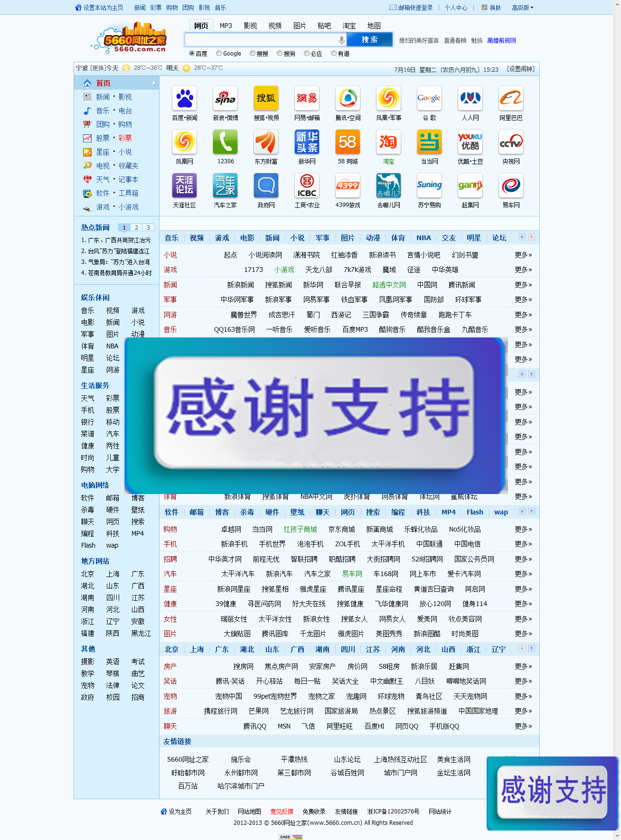Click the up arrow on 北京 region bar
Viewport: 621px width, 840px height.
coord(532,648)
